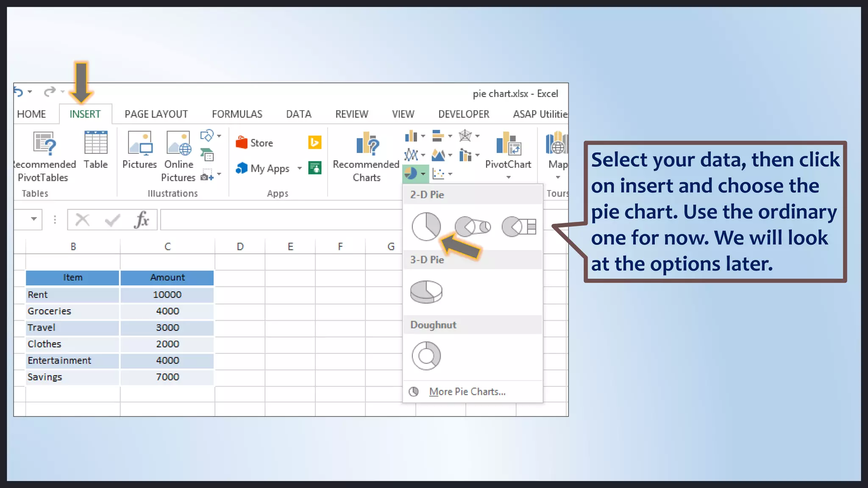Click the Undo icon

18,91
